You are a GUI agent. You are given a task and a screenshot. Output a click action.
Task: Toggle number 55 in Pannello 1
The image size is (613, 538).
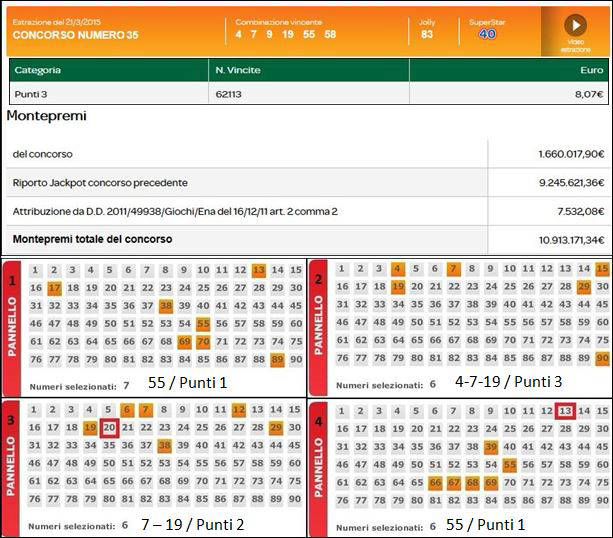click(x=203, y=324)
